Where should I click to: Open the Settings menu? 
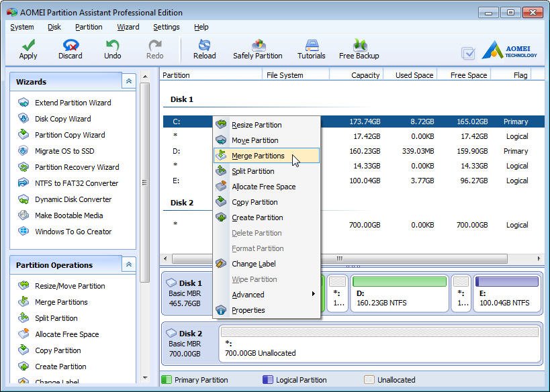coord(167,27)
